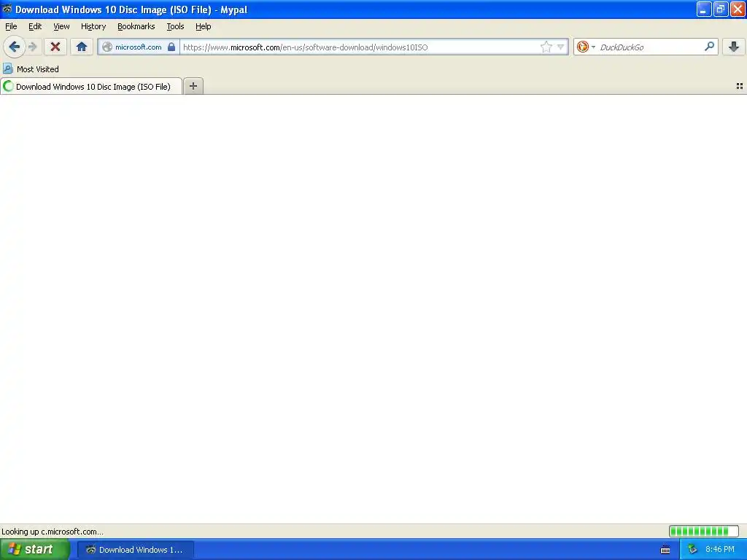The image size is (747, 560).
Task: Click into the URL address field
Action: click(360, 47)
